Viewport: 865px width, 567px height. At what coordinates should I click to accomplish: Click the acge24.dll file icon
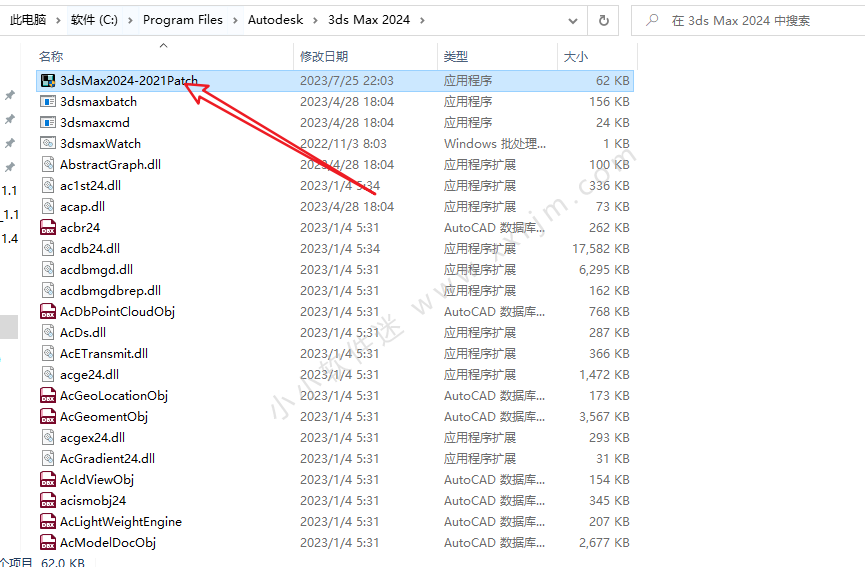[48, 375]
